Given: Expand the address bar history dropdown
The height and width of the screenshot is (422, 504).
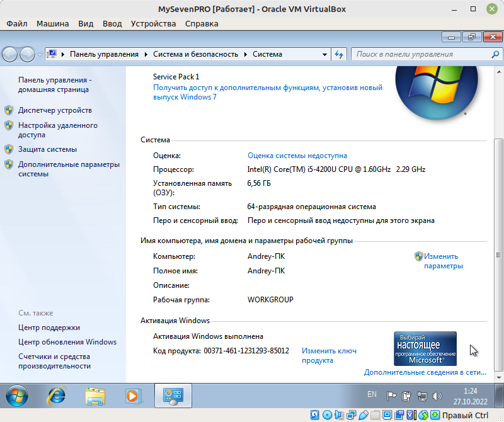Looking at the screenshot, I should pos(324,55).
